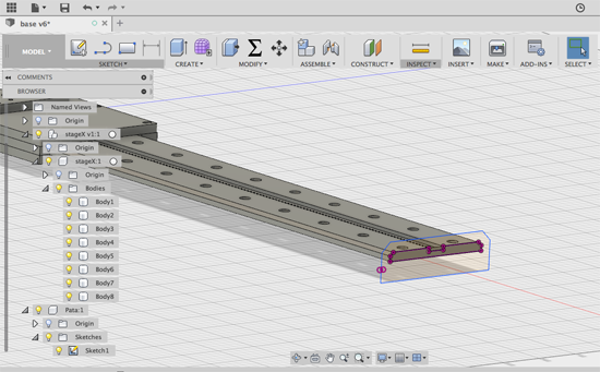
Task: Toggle visibility lightbulb for Sketch1
Action: 59,351
